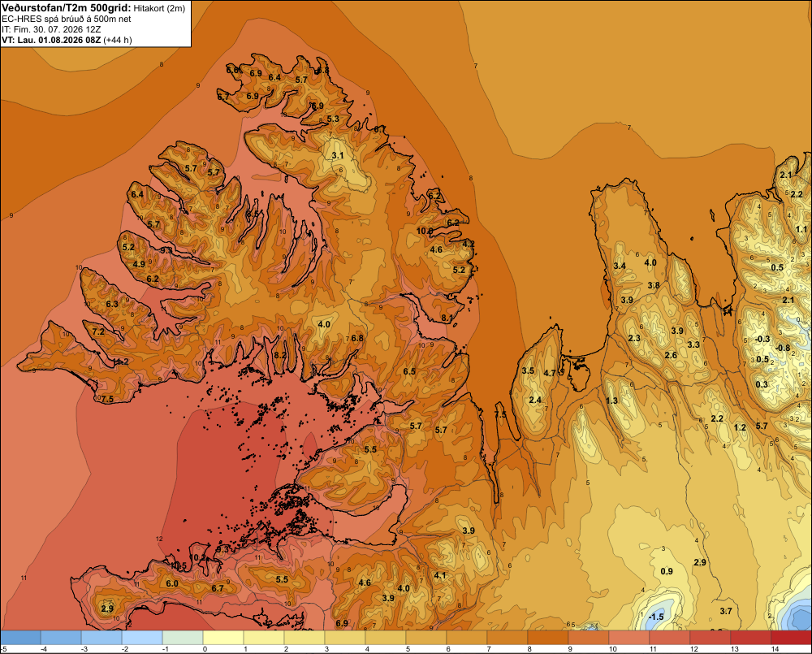Click the -0.8 temperature value on the map
The height and width of the screenshot is (654, 812).
782,348
